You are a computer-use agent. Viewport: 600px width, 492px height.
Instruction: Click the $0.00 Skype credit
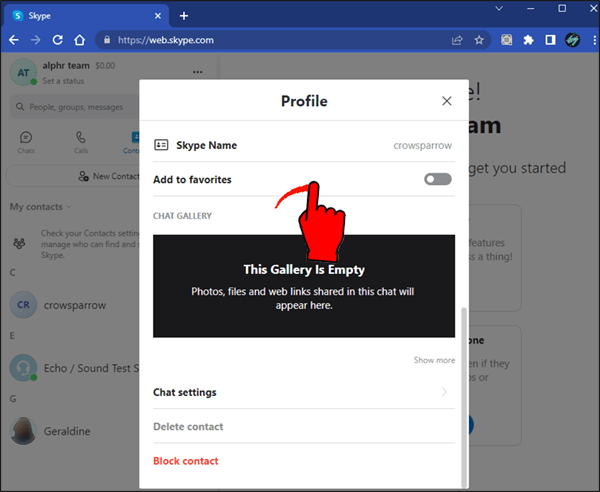pyautogui.click(x=105, y=66)
